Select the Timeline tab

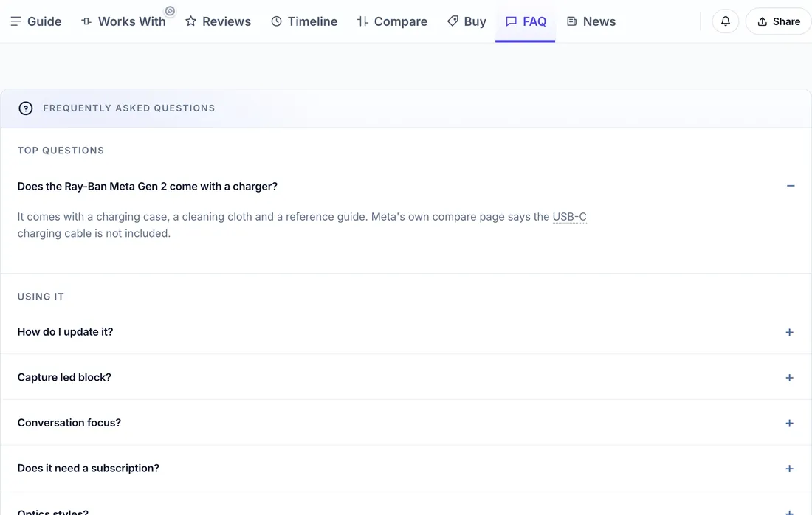(x=304, y=21)
